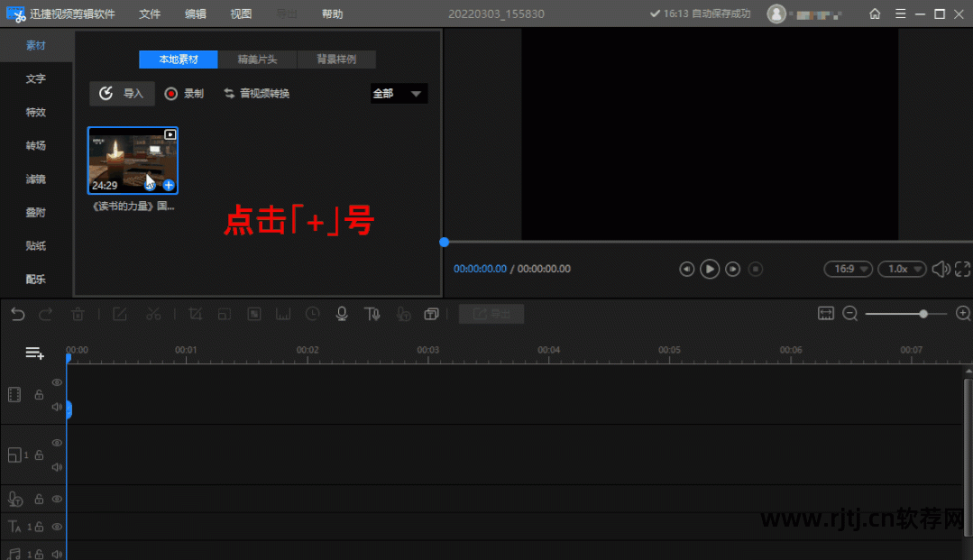Viewport: 973px width, 560px height.
Task: Click the freeze-frame clock icon
Action: click(312, 314)
